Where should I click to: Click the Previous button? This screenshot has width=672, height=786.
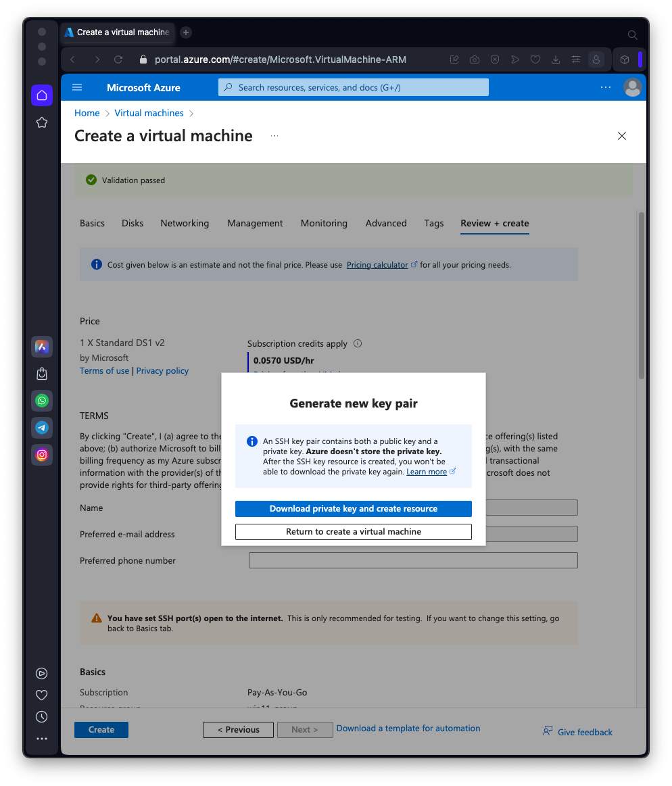[x=238, y=730]
